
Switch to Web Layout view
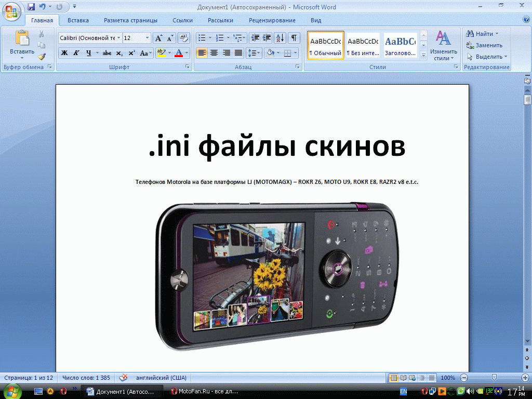click(x=413, y=378)
